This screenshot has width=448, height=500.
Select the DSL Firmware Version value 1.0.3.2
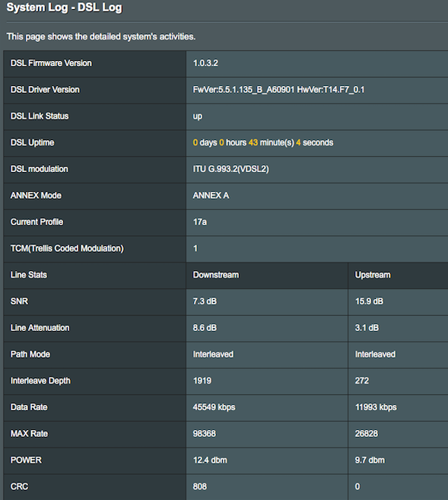[x=205, y=63]
